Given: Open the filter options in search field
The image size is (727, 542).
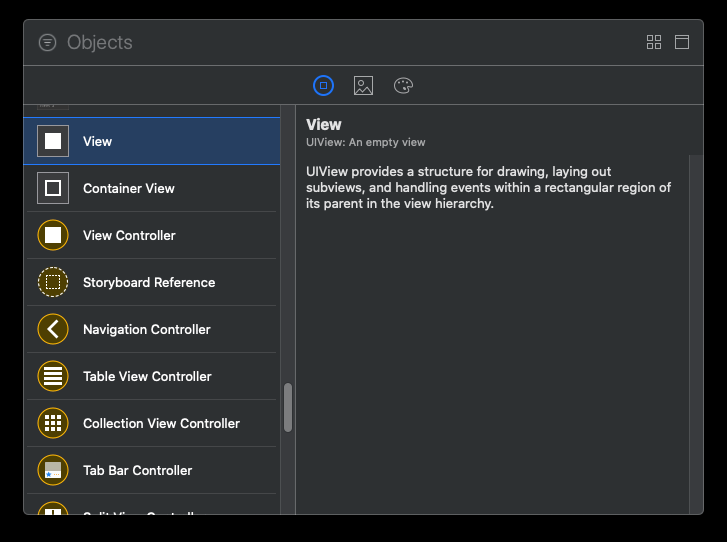Looking at the screenshot, I should point(47,42).
